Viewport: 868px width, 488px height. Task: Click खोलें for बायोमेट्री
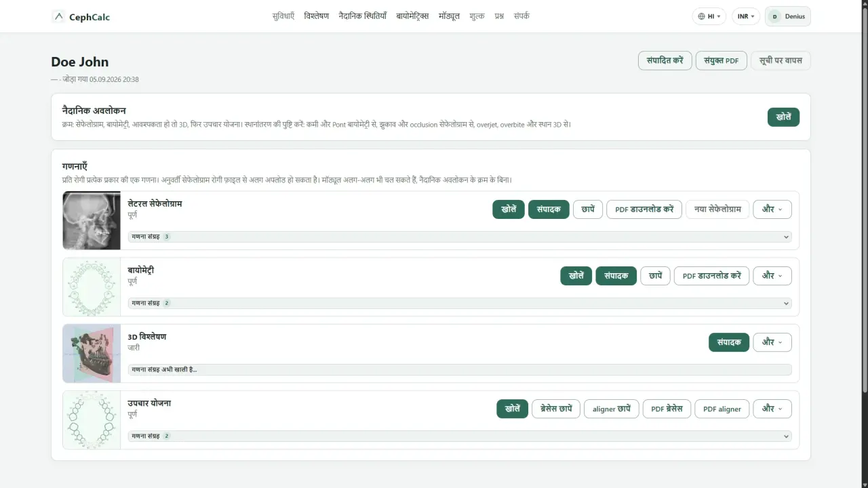pos(576,276)
